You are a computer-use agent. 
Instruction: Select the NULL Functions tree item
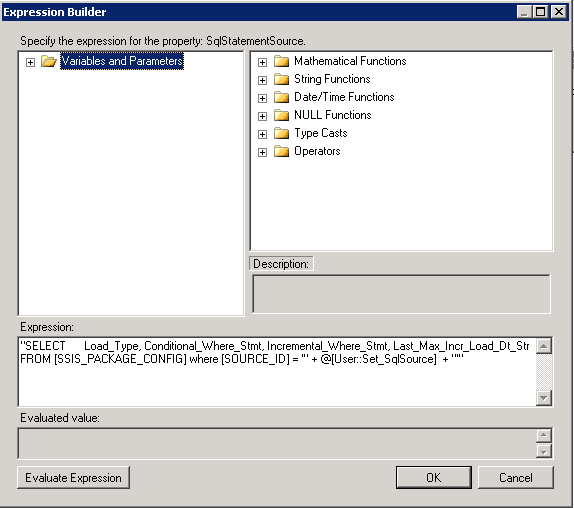333,115
